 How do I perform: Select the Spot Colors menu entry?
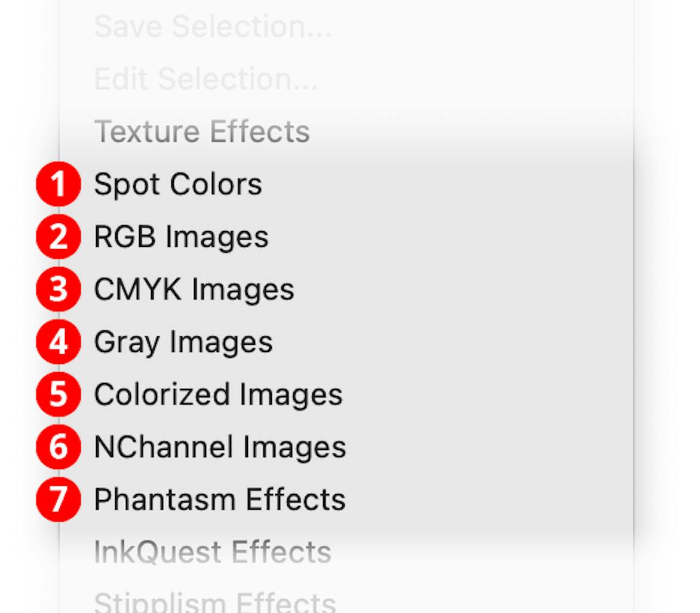coord(177,184)
